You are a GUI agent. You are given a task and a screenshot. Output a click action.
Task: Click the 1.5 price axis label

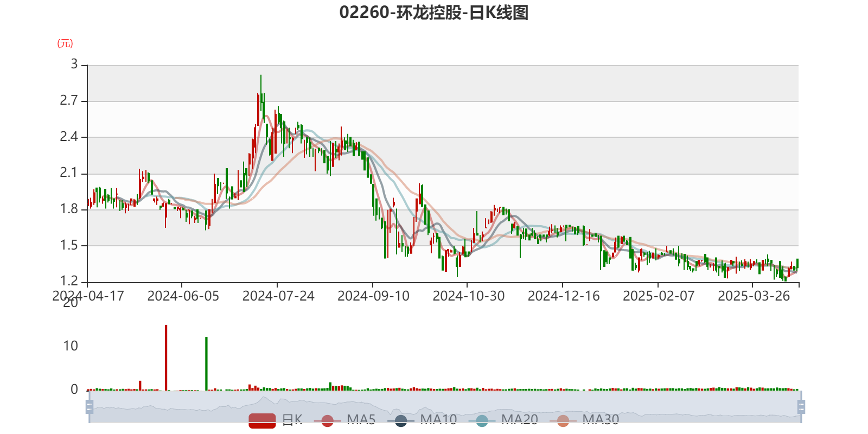tap(69, 245)
